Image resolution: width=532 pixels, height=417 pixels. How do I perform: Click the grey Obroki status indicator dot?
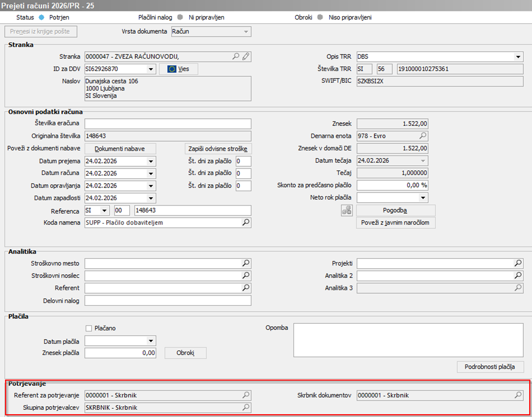click(320, 17)
